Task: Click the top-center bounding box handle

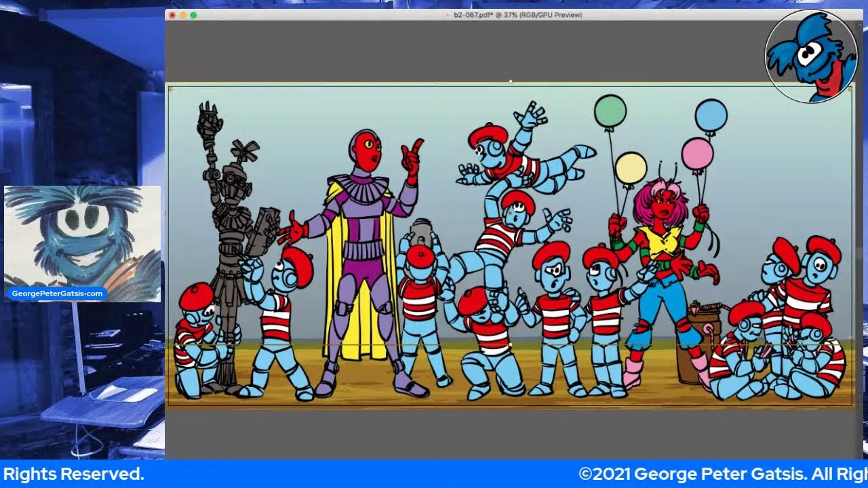Action: (510, 82)
